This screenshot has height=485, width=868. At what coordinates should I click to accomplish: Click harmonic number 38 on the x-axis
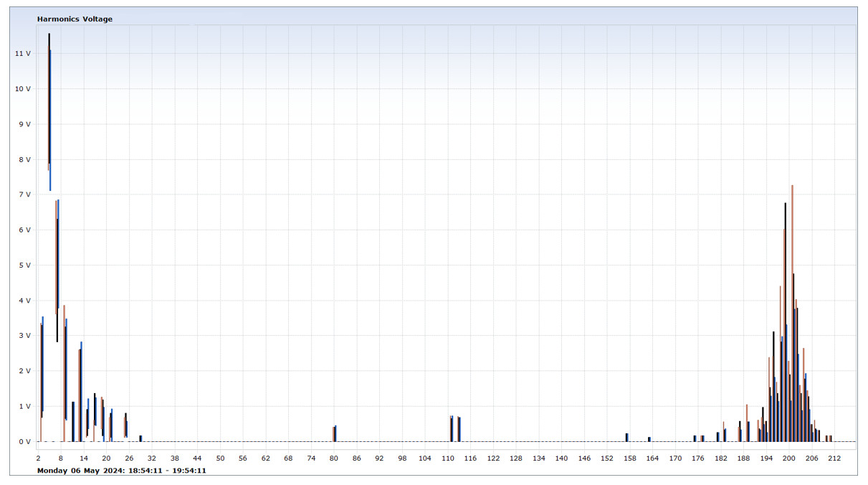175,458
